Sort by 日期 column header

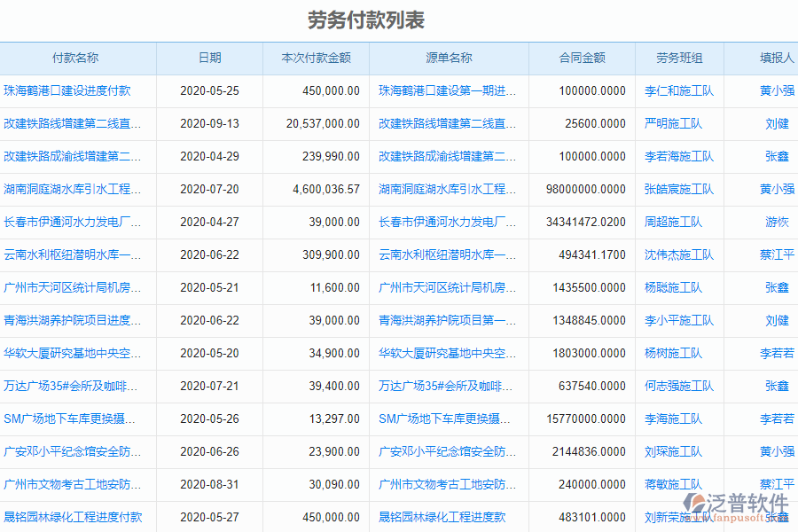point(209,58)
